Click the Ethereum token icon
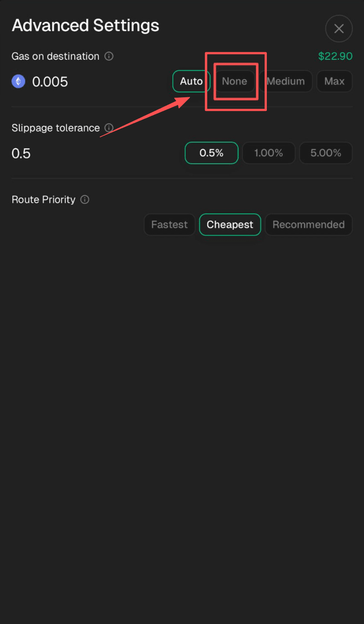Viewport: 364px width, 624px height. (18, 81)
